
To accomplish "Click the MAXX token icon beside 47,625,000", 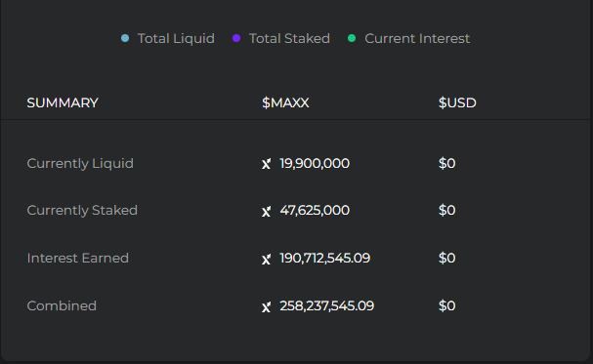I will 267,211.
